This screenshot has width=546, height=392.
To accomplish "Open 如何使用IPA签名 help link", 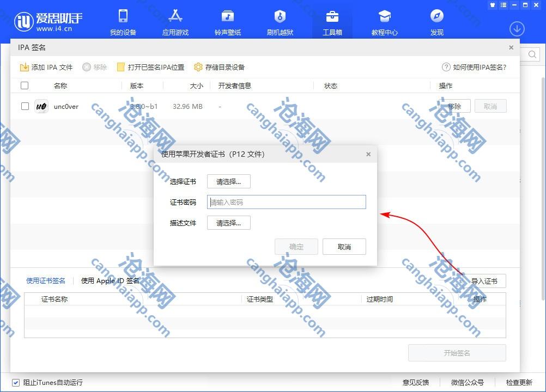I will [x=474, y=68].
